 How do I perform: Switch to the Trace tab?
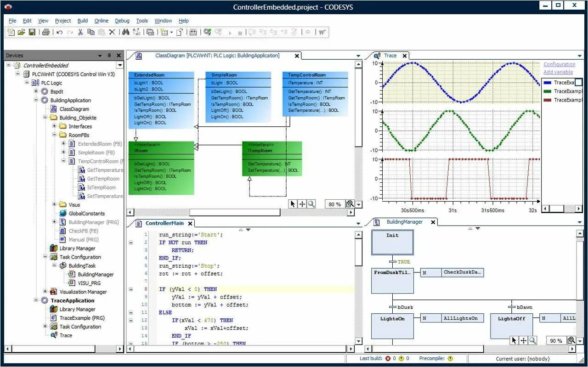point(390,56)
